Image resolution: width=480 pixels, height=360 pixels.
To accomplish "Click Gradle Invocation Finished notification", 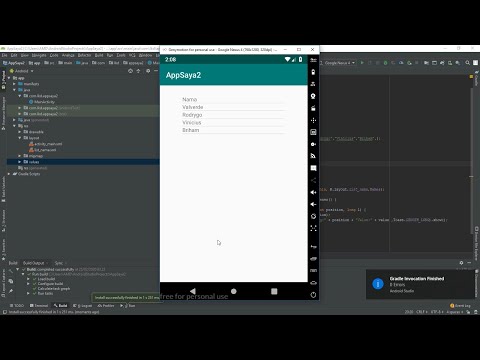I will coord(420,284).
